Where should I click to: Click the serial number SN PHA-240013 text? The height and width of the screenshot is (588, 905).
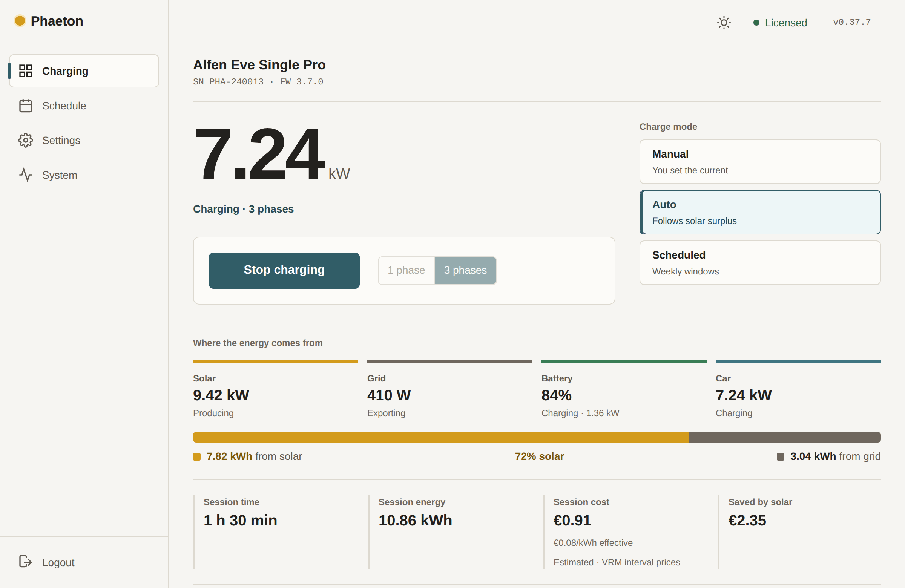point(228,82)
